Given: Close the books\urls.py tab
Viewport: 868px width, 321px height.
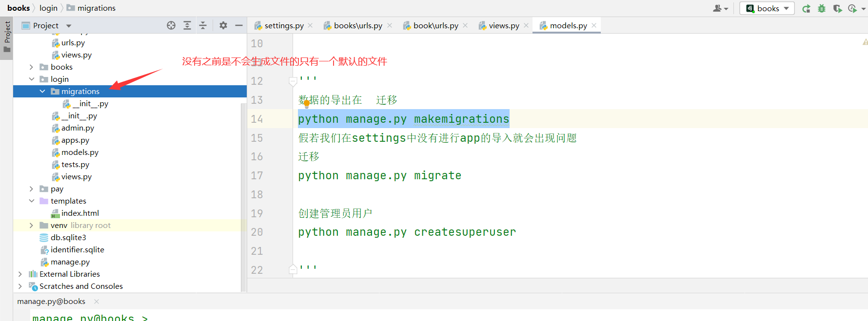Looking at the screenshot, I should [x=390, y=25].
